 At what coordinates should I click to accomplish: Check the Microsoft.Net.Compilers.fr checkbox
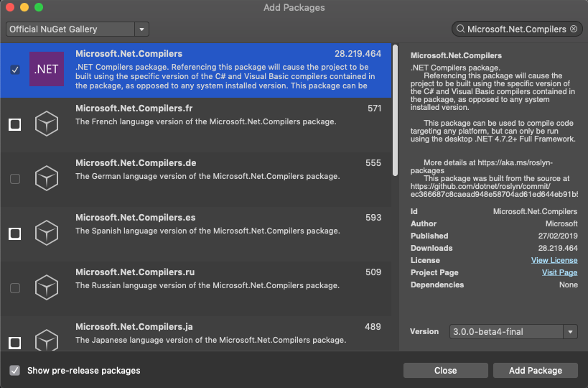click(x=14, y=124)
